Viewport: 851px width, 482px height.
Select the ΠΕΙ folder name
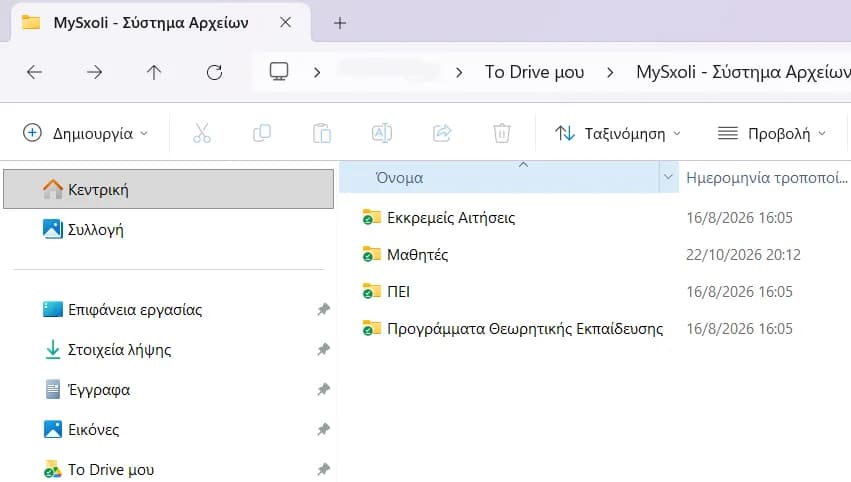[398, 291]
